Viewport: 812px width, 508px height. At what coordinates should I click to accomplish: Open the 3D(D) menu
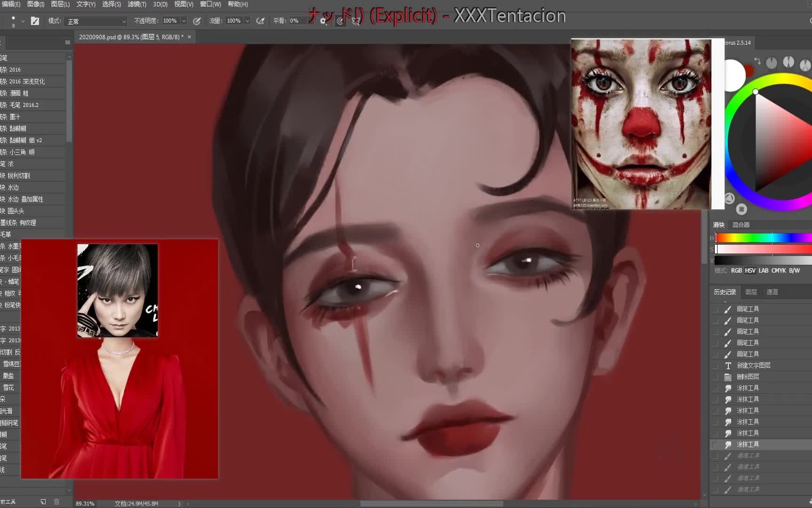pos(160,4)
